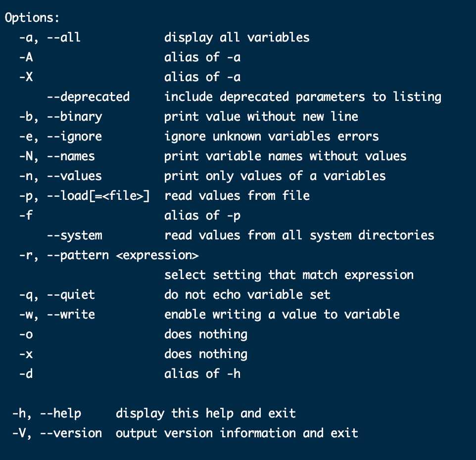
Task: Click the --names option text
Action: [71, 156]
